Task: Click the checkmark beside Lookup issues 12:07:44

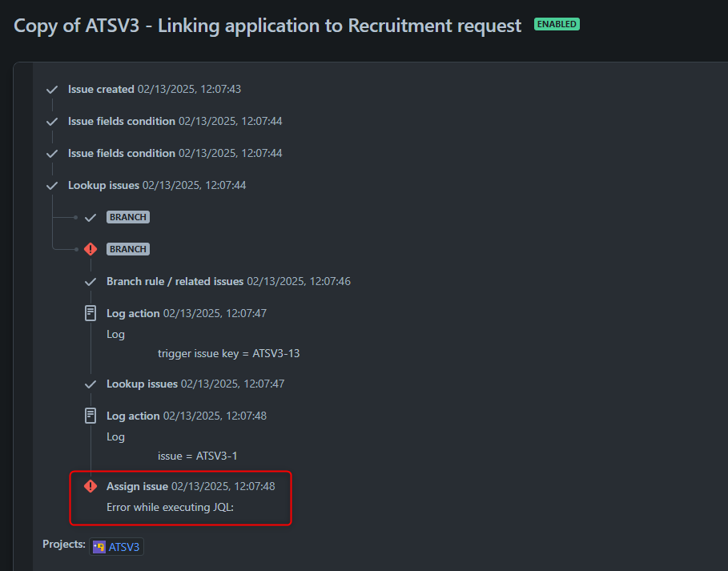Action: coord(52,186)
